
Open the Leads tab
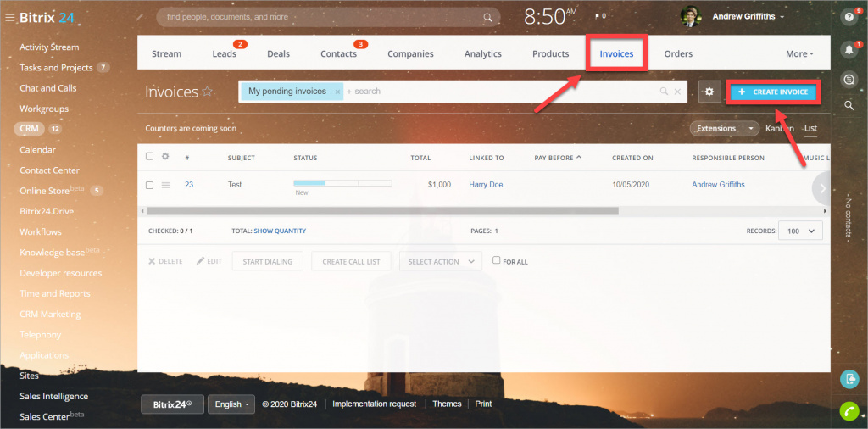[x=224, y=53]
